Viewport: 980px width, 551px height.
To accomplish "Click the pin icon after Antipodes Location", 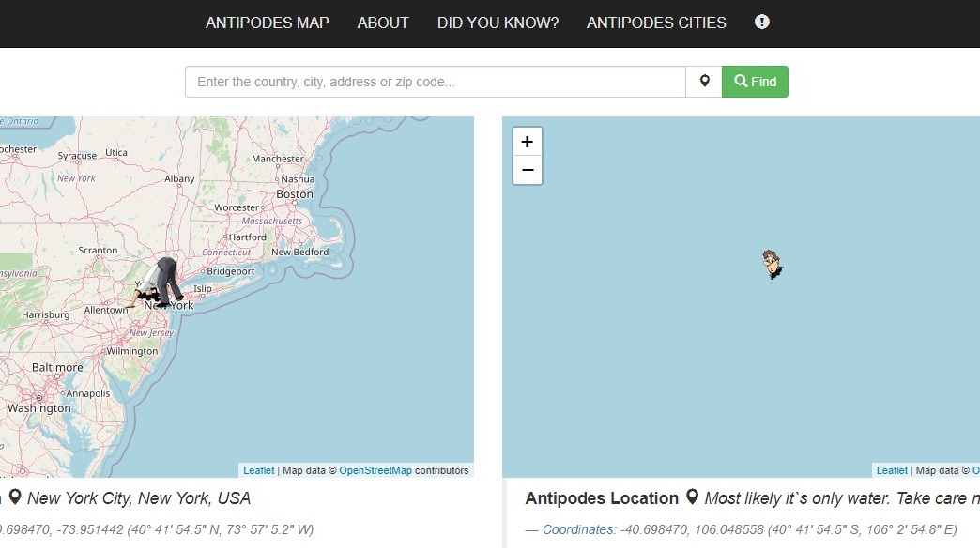I will coord(692,497).
